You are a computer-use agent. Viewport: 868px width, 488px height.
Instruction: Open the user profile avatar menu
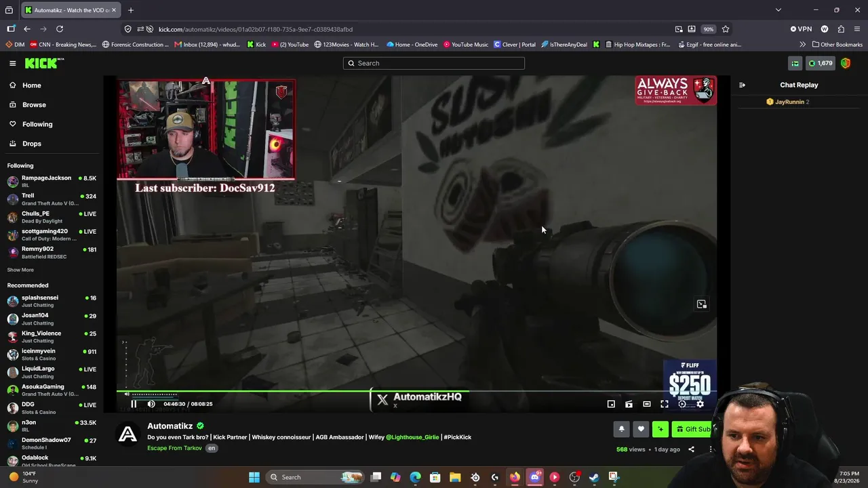tap(846, 63)
